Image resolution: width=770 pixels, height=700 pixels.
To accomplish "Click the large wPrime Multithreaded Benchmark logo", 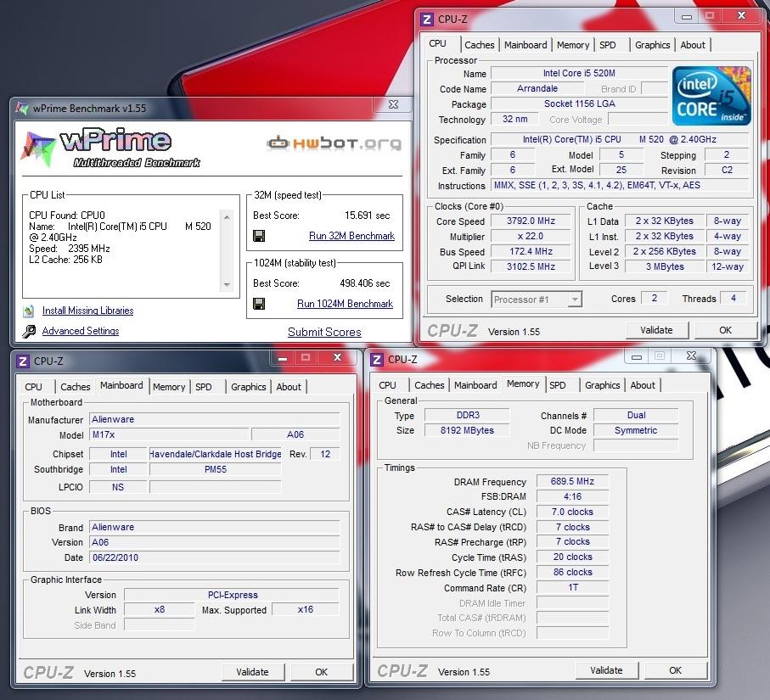I will point(111,148).
